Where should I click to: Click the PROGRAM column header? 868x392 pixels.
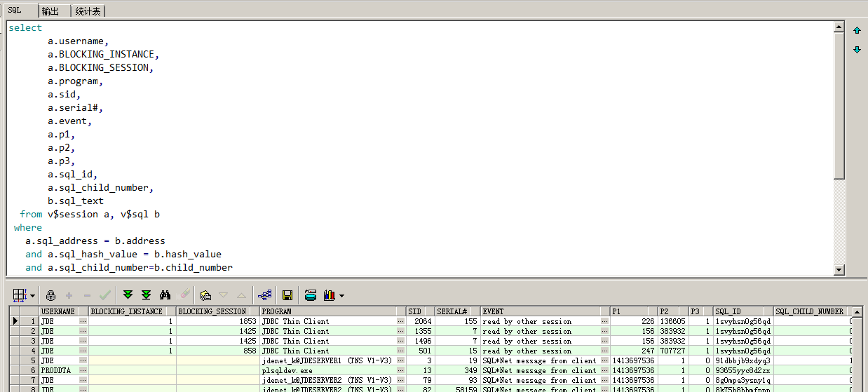333,311
